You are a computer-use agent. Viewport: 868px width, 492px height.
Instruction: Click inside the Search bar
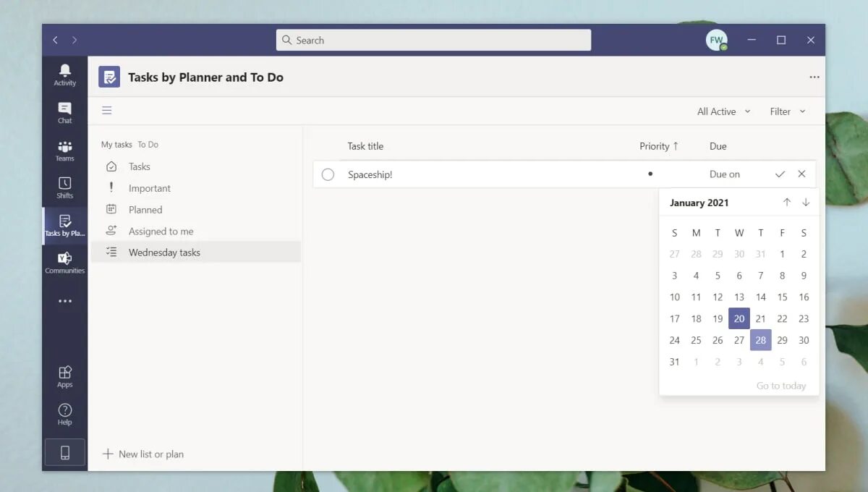click(433, 40)
